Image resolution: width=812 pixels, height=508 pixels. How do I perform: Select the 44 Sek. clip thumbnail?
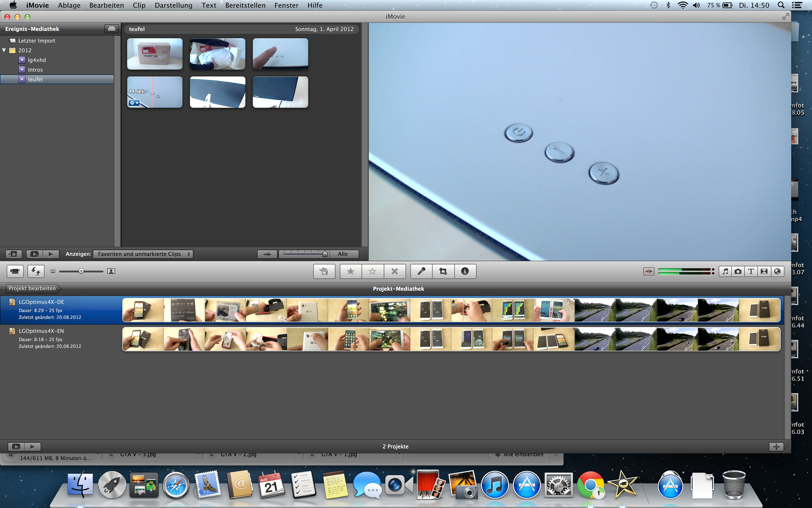coord(155,92)
